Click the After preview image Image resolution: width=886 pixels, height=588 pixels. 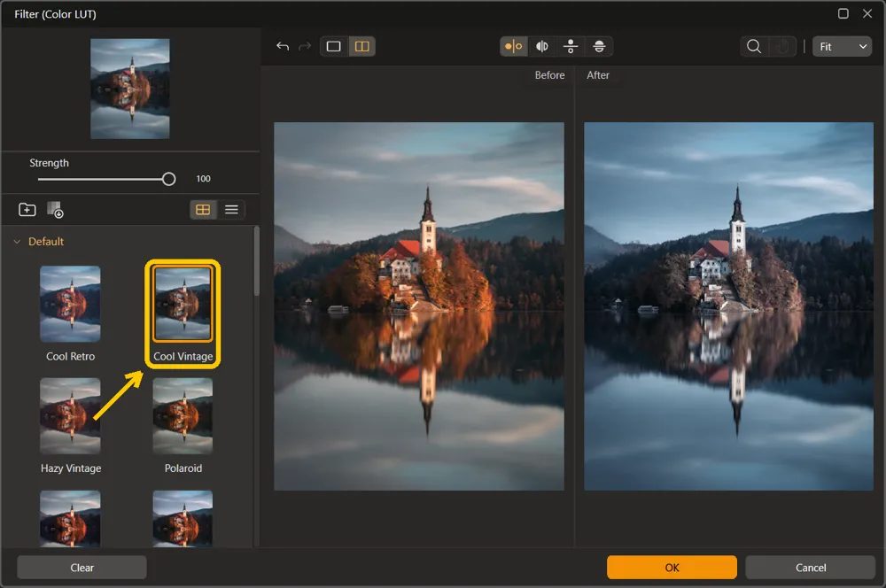(728, 306)
